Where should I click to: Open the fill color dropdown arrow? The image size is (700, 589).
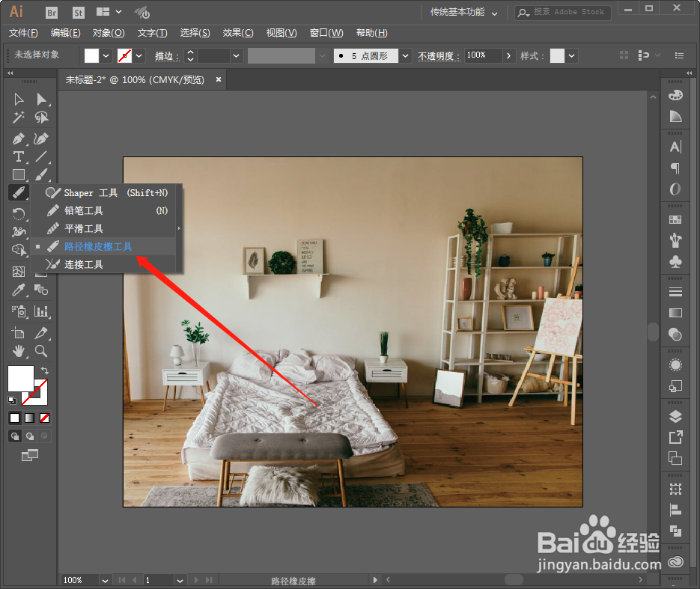(106, 56)
